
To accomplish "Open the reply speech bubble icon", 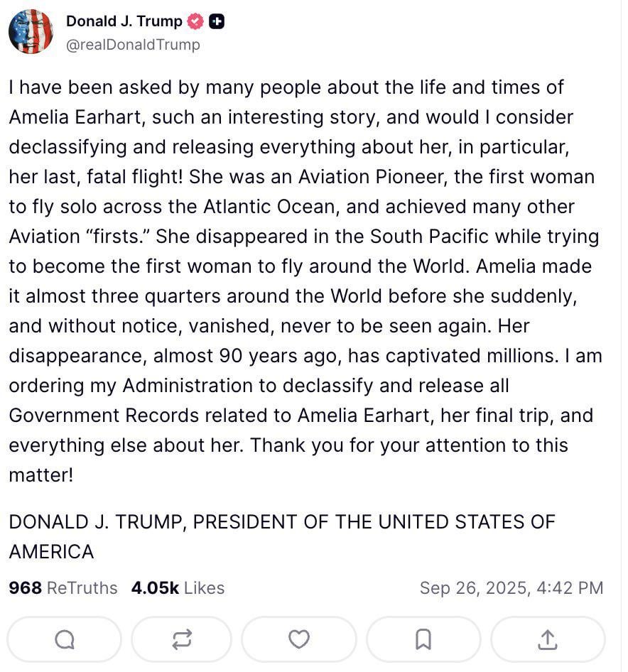I will point(65,639).
